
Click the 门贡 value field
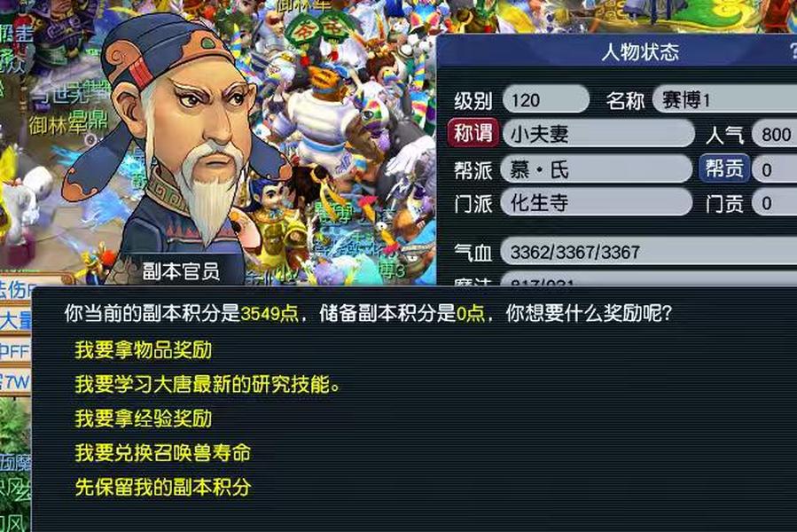pos(774,203)
